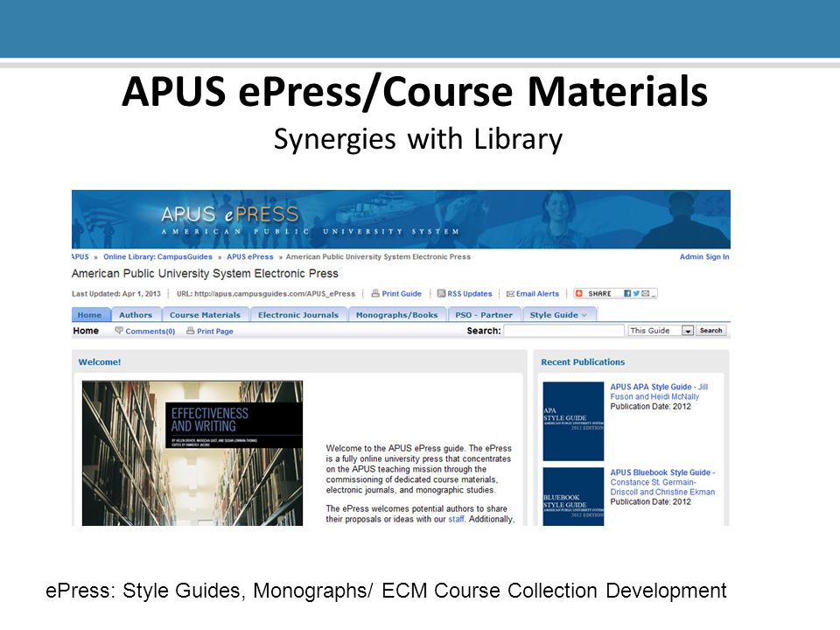The width and height of the screenshot is (840, 630).
Task: Click the Print Page printer icon
Action: [190, 331]
